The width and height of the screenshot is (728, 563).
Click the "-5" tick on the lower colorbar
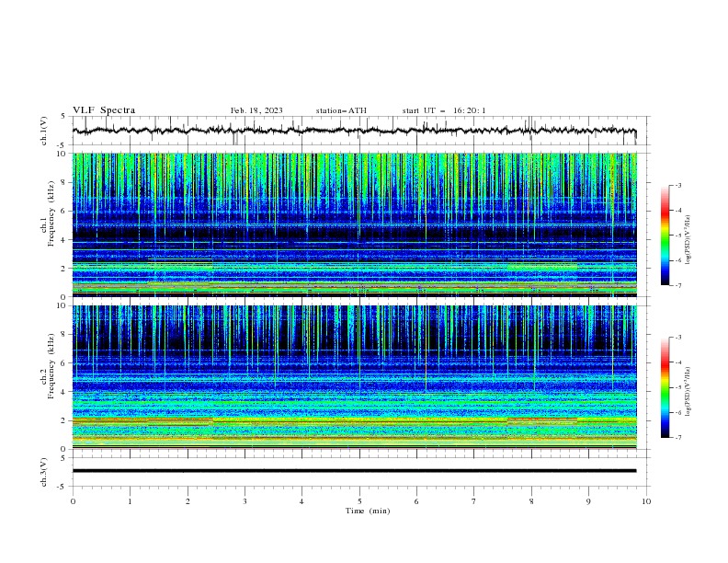(x=677, y=387)
